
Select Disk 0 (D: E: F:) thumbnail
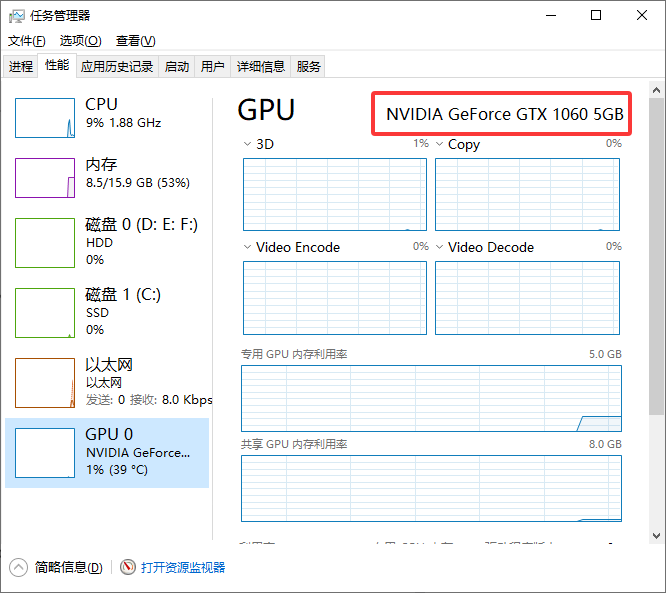point(45,243)
